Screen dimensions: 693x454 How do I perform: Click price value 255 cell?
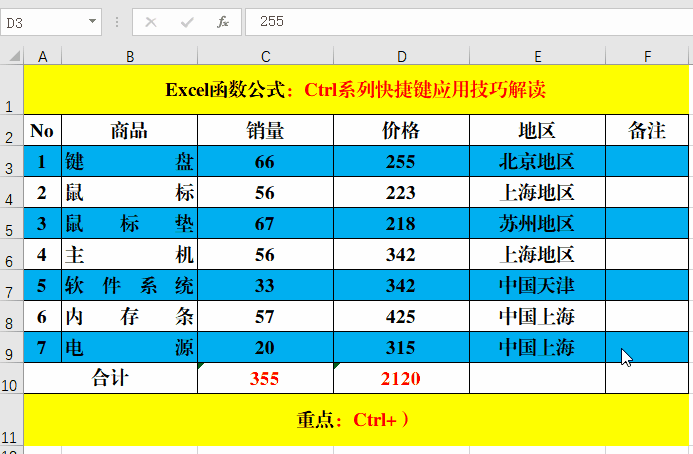pyautogui.click(x=401, y=161)
